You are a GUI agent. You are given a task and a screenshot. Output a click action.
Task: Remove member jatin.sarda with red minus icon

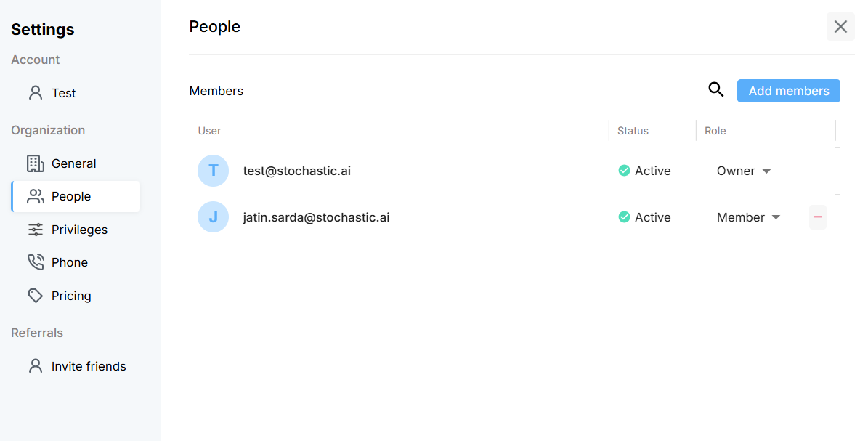pyautogui.click(x=817, y=217)
